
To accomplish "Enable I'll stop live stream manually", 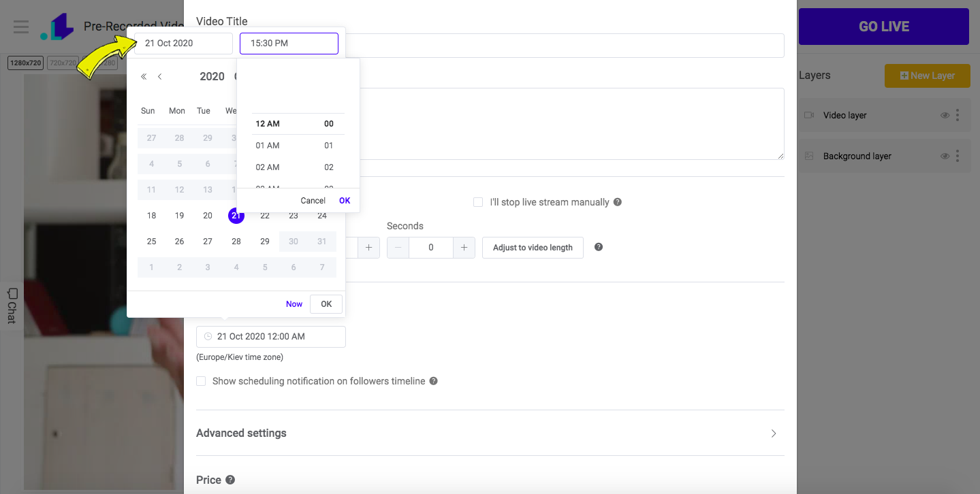I will tap(478, 202).
